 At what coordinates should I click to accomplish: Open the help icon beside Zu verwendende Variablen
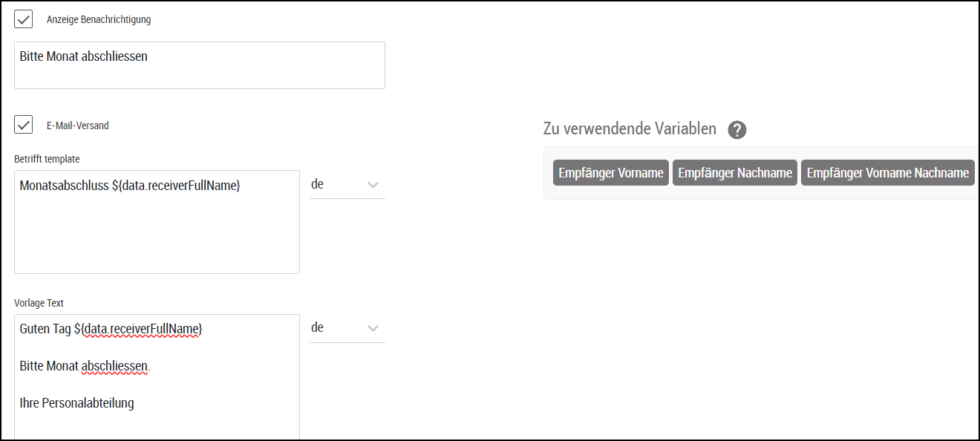pyautogui.click(x=736, y=130)
